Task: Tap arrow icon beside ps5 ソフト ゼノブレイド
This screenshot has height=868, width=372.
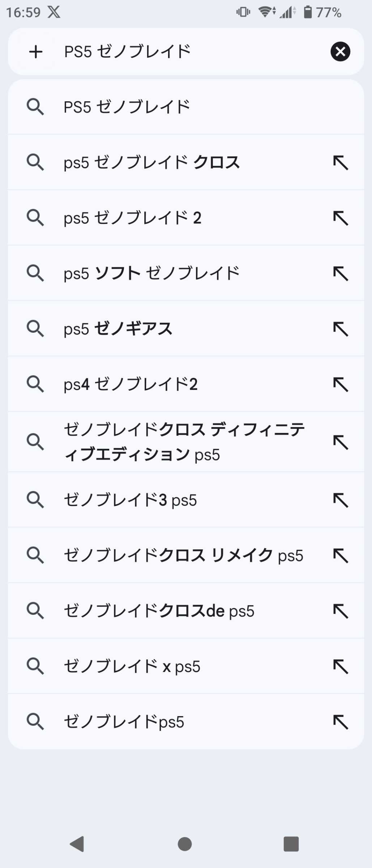Action: tap(341, 273)
